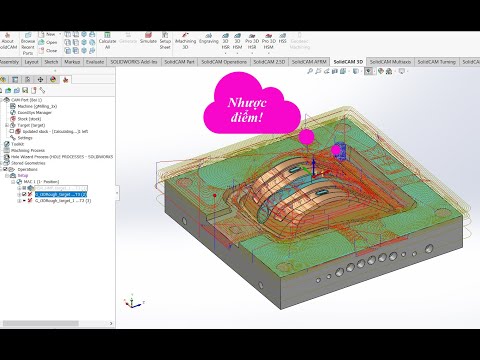The image size is (480, 360).
Task: Collapse the MAC 1 (1- Position) node
Action: click(13, 182)
